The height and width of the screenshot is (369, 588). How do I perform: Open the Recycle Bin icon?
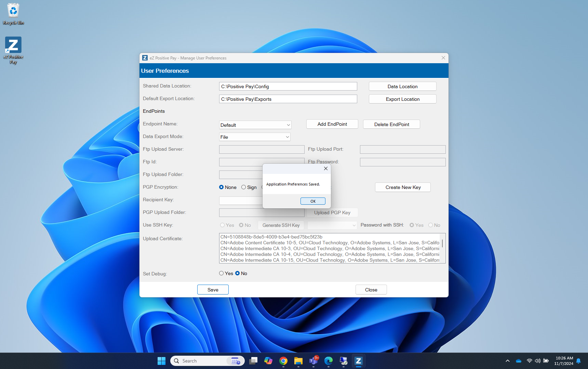tap(13, 14)
